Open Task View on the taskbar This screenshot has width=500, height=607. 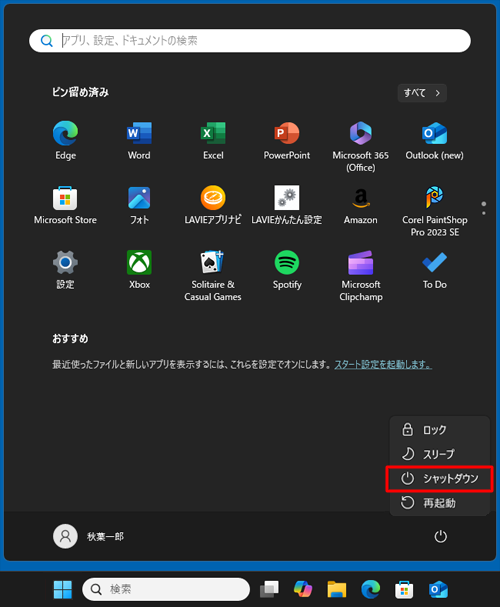click(x=269, y=590)
